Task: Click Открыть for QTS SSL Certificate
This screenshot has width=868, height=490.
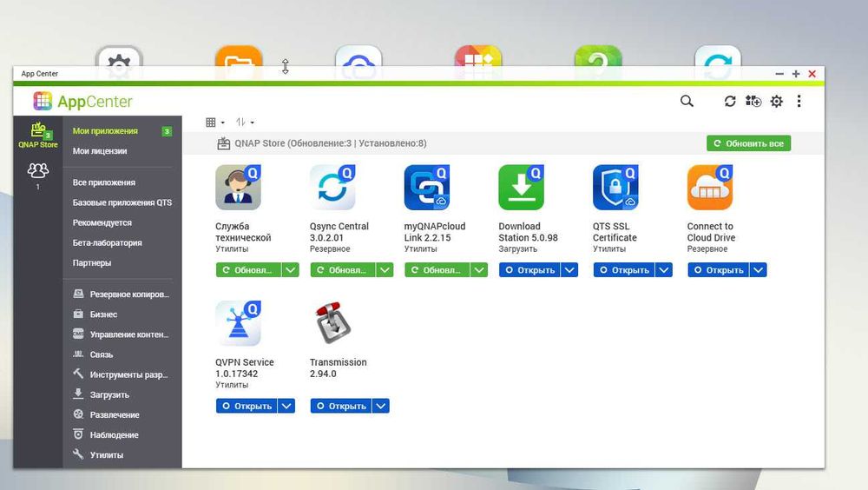Action: (624, 270)
